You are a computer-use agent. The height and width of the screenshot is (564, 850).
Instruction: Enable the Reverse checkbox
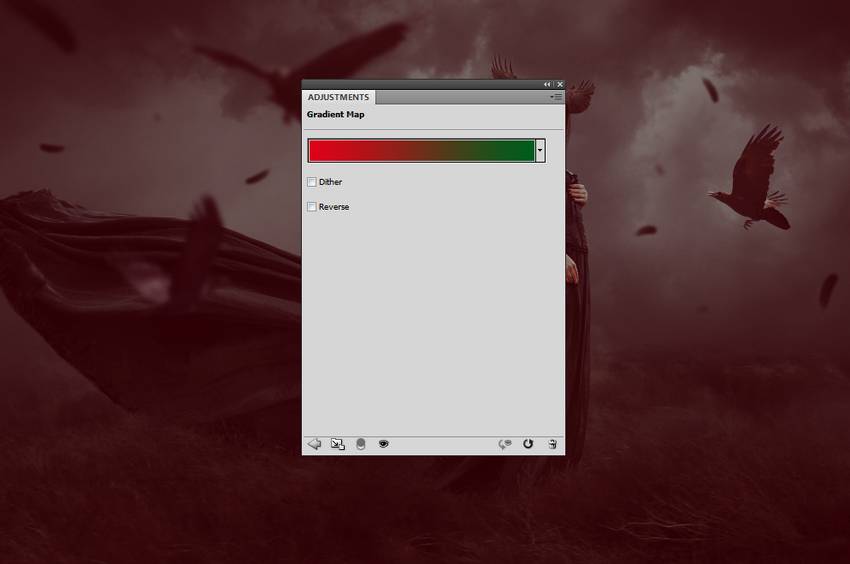(x=312, y=207)
